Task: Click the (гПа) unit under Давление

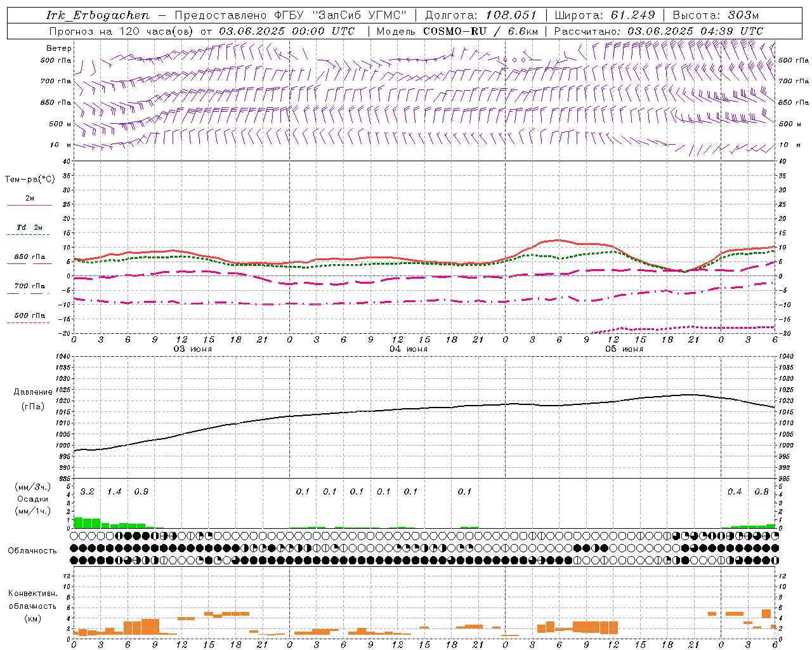Action: 33,407
